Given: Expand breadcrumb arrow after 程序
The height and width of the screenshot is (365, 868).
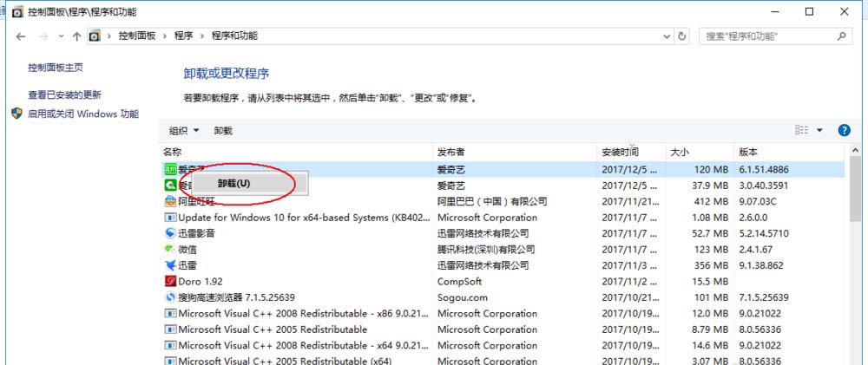Looking at the screenshot, I should pos(202,36).
